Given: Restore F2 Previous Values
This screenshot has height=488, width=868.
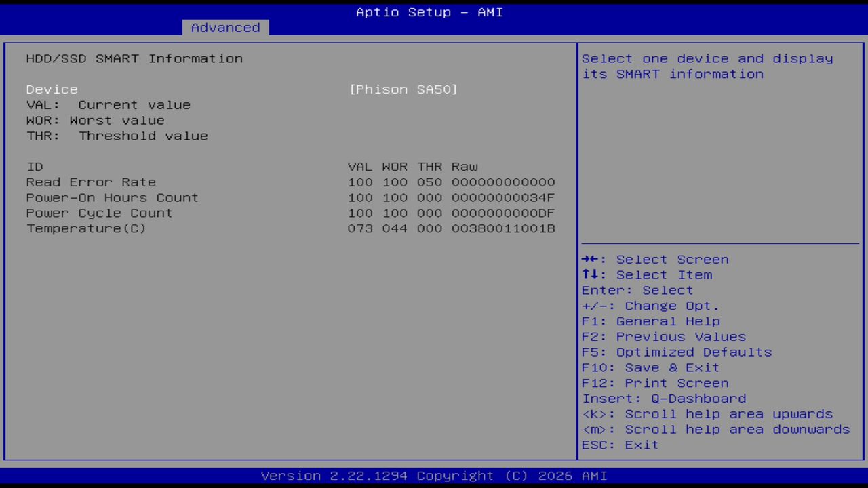Looking at the screenshot, I should [663, 336].
